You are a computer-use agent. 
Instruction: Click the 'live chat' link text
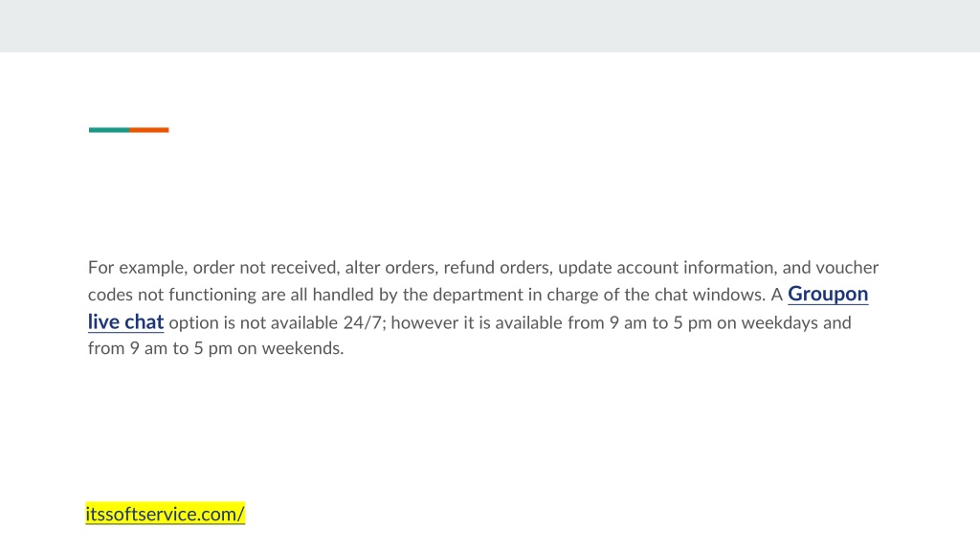125,321
